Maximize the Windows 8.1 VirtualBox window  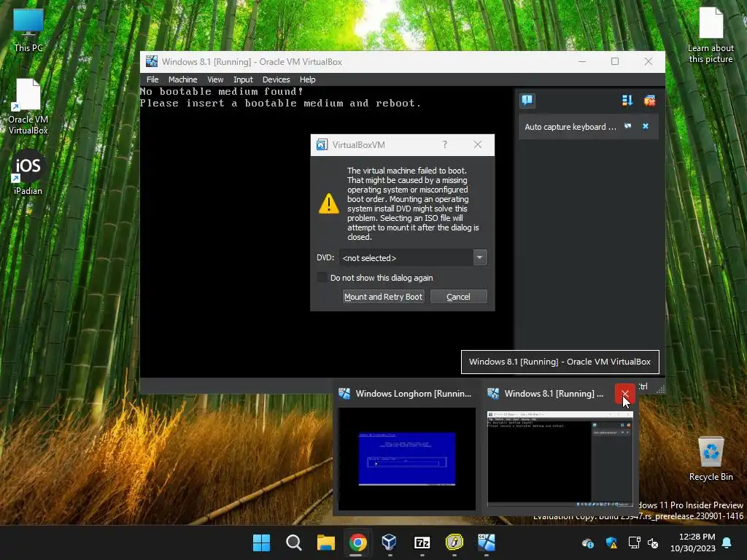tap(615, 61)
